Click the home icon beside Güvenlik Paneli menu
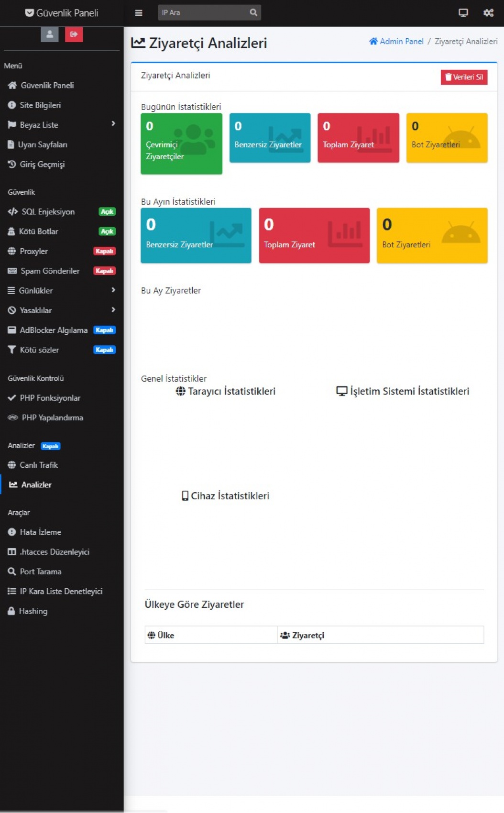Viewport: 504px width, 813px height. click(x=12, y=85)
